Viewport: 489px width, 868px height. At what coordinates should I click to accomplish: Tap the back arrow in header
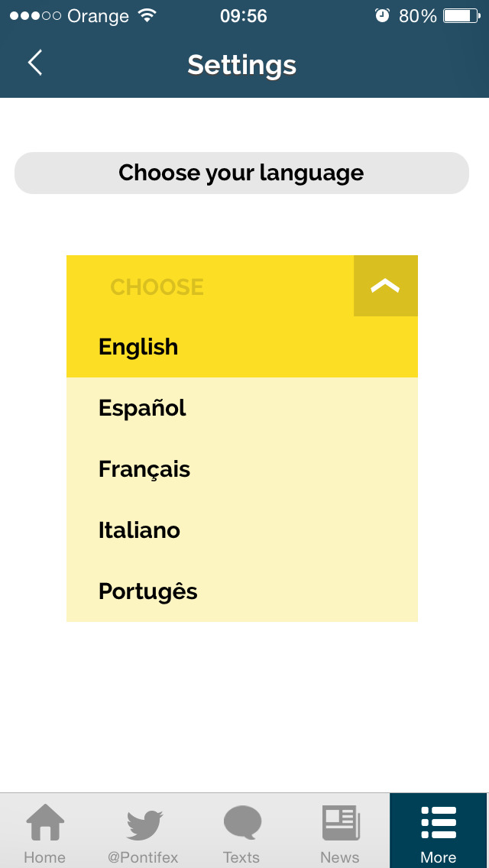[x=35, y=63]
